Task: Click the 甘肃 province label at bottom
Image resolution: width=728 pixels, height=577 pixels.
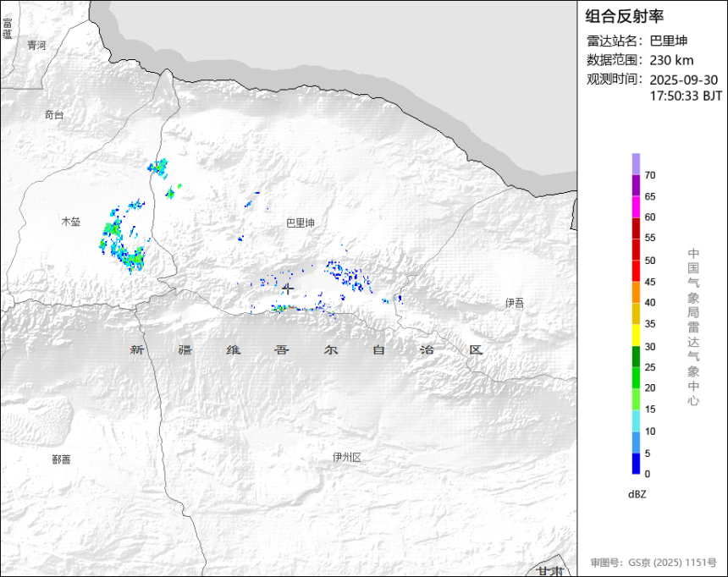Action: 550,571
